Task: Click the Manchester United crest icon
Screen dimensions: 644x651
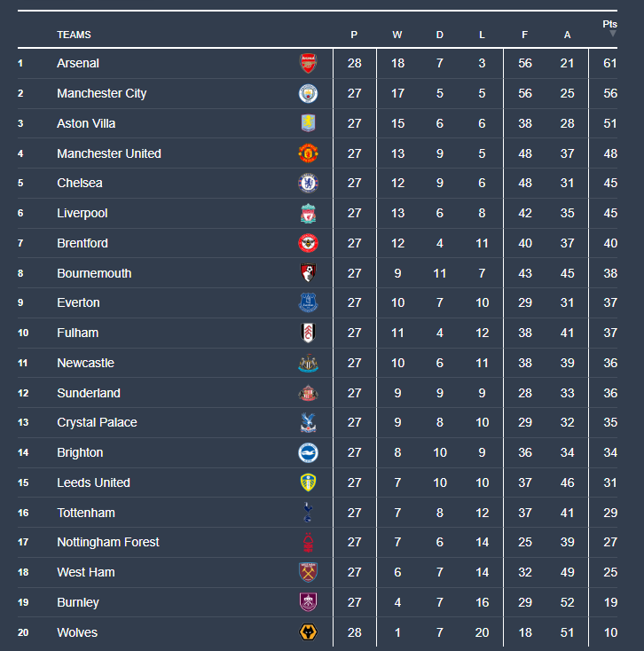Action: (308, 153)
